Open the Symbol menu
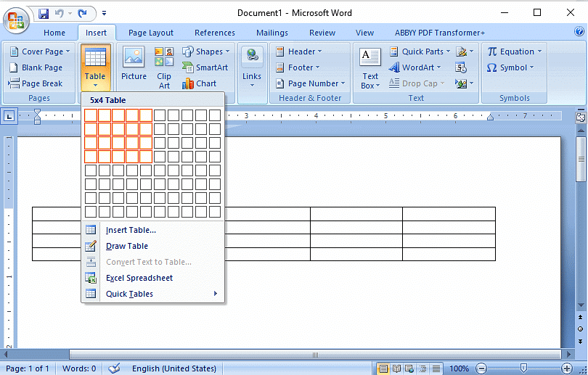The height and width of the screenshot is (375, 588). pyautogui.click(x=510, y=67)
